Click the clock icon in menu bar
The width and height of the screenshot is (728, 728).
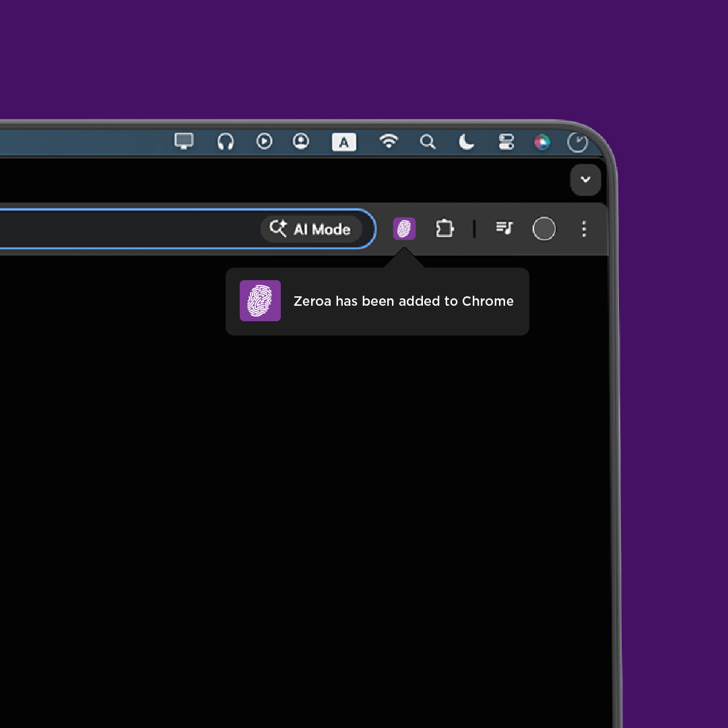pos(577,142)
